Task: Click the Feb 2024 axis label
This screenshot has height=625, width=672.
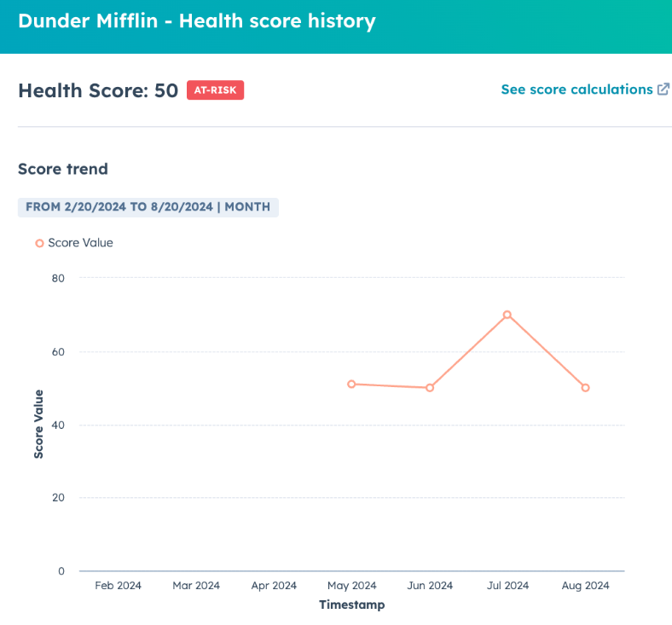Action: click(x=118, y=586)
